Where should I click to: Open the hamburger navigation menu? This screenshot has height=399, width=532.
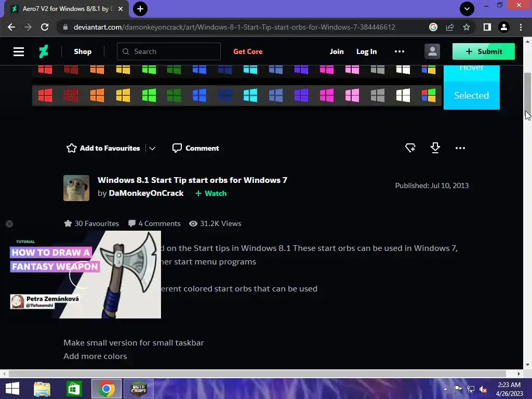[x=18, y=51]
